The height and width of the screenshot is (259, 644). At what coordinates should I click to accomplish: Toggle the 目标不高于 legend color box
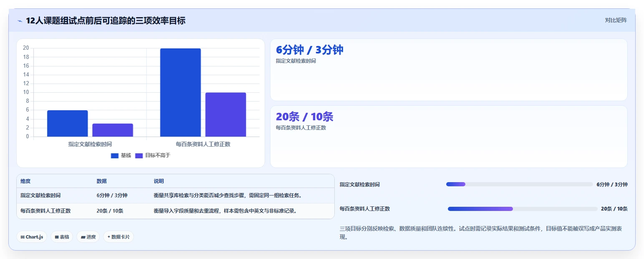139,155
